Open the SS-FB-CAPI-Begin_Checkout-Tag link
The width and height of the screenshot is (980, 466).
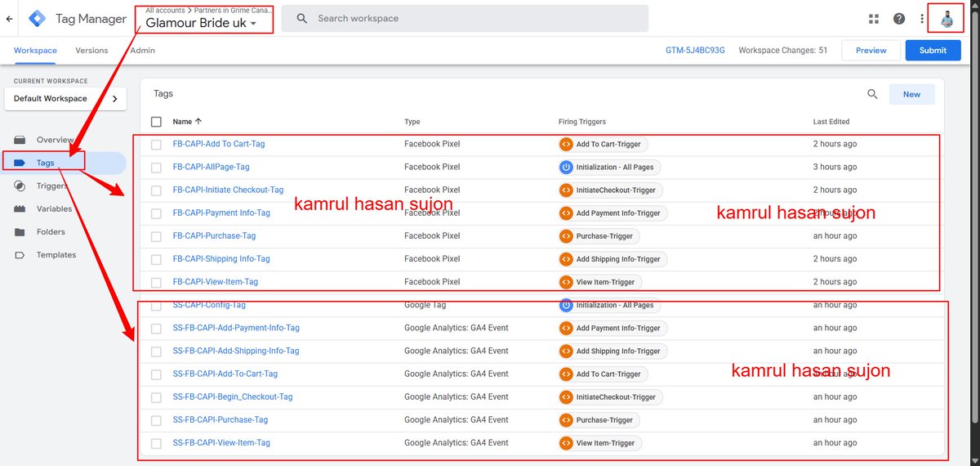233,397
